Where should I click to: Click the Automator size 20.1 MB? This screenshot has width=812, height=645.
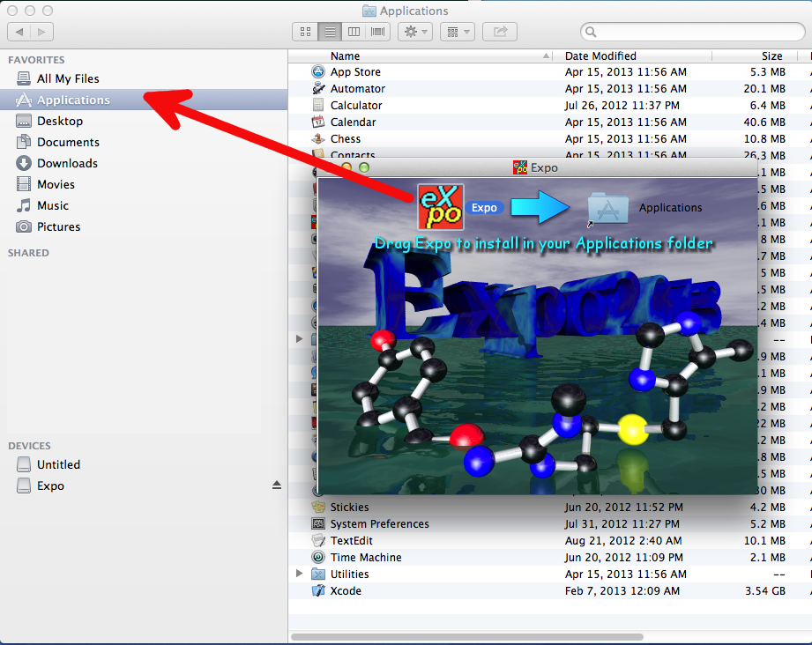(764, 89)
